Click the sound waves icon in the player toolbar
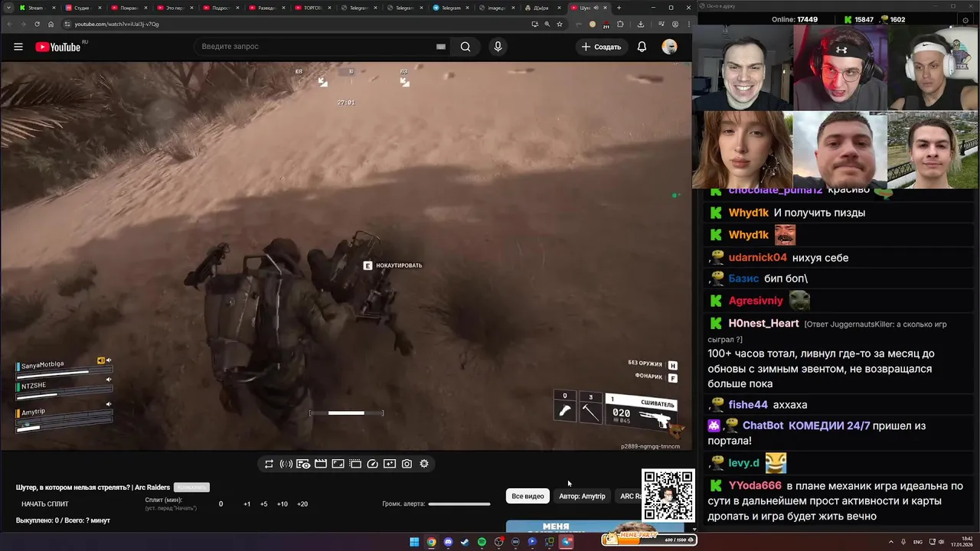This screenshot has height=551, width=980. click(286, 464)
